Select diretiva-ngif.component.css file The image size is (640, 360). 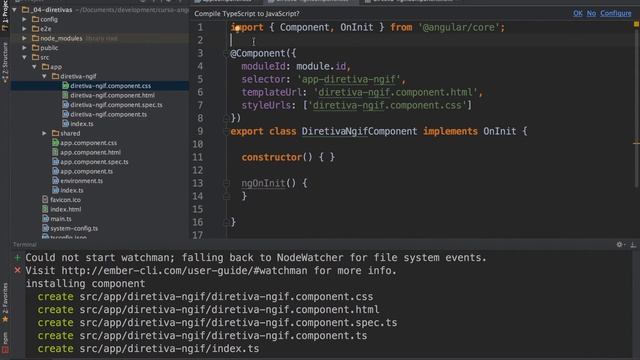(110, 86)
